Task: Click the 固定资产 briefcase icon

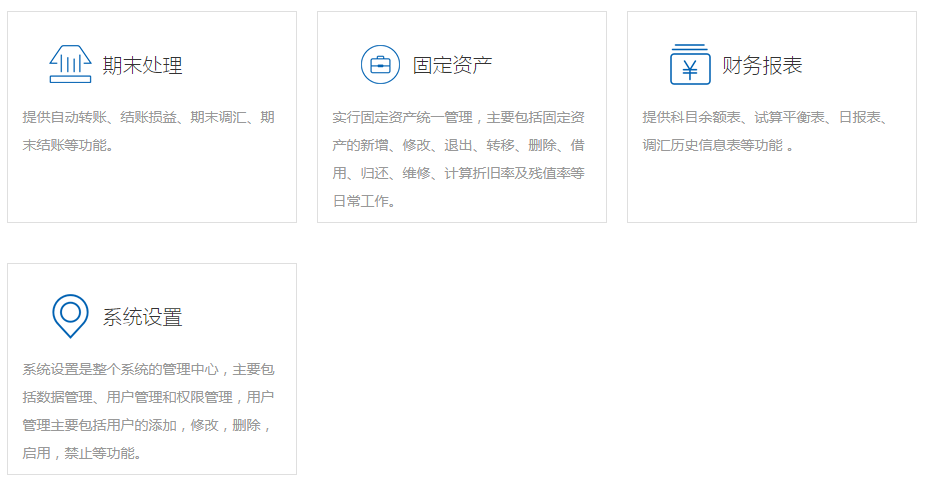Action: point(380,65)
